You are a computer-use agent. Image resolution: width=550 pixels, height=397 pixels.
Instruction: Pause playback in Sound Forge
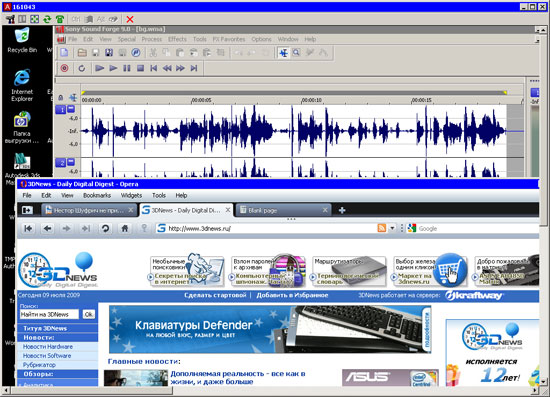point(127,68)
